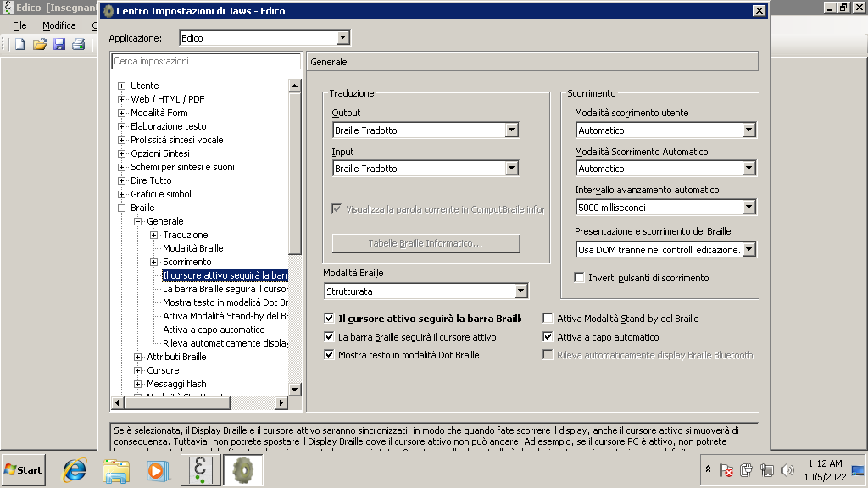Click the tree scroll down arrow
Screen dimensions: 868x488
point(294,390)
